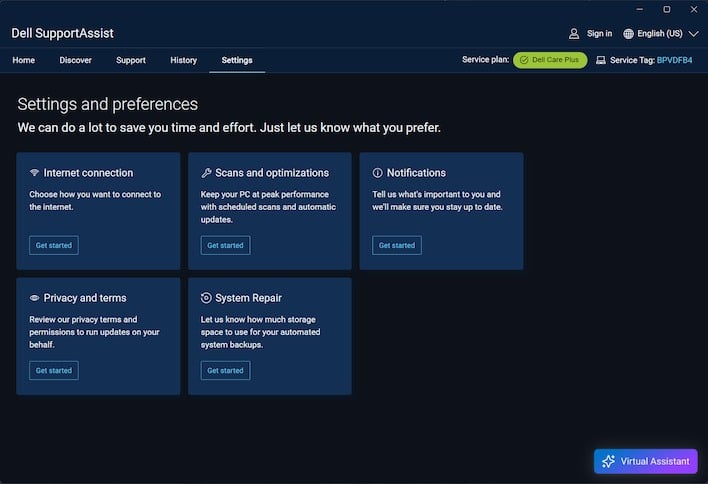Click the eye icon beside Privacy and terms

pos(35,298)
